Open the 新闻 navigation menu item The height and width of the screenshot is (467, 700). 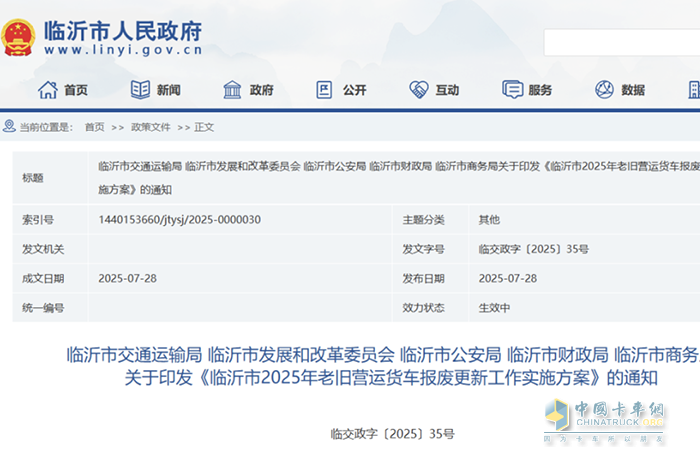tap(169, 90)
